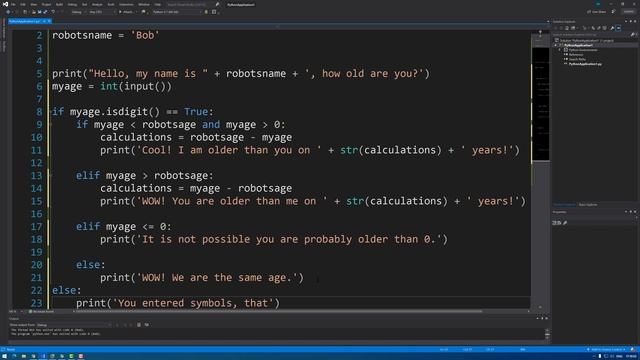Open the File menu
This screenshot has height=360, width=640.
click(13, 4)
